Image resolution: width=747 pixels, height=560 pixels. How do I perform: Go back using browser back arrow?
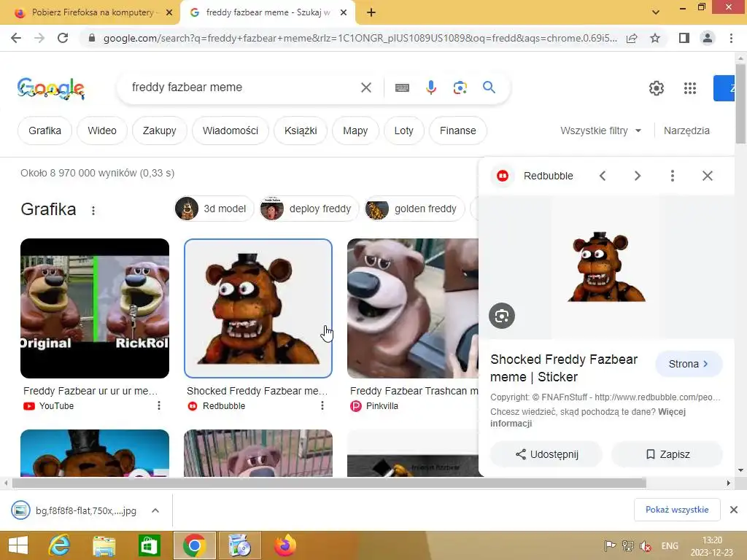[16, 38]
